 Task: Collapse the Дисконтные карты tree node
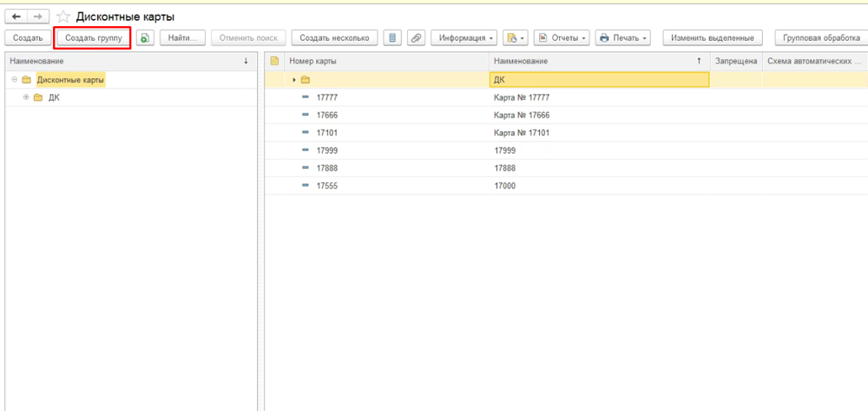coord(15,80)
